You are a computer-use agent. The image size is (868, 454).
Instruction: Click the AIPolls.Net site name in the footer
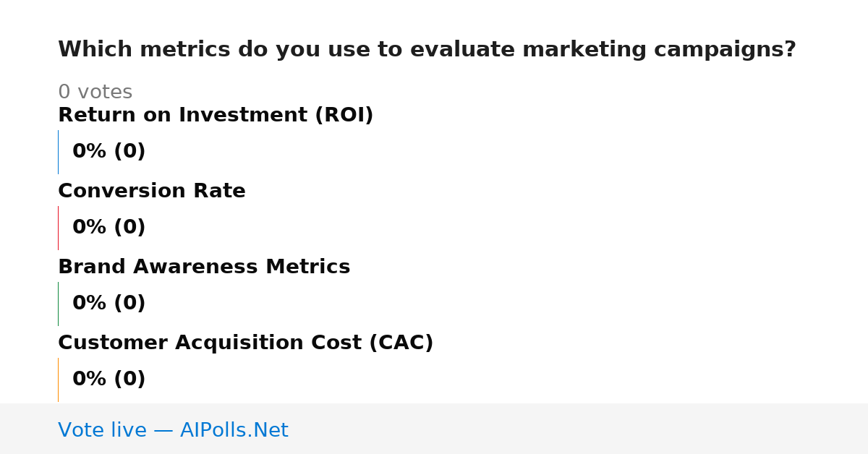[234, 431]
